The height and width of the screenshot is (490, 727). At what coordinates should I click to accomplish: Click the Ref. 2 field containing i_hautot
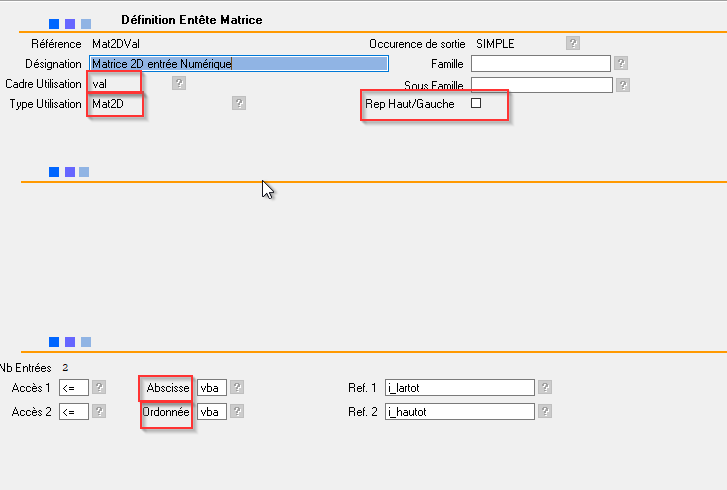point(459,411)
